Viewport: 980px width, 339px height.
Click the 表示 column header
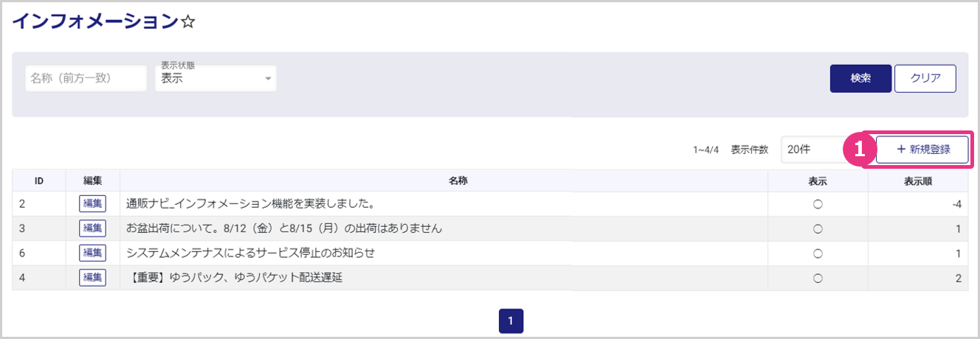[818, 181]
